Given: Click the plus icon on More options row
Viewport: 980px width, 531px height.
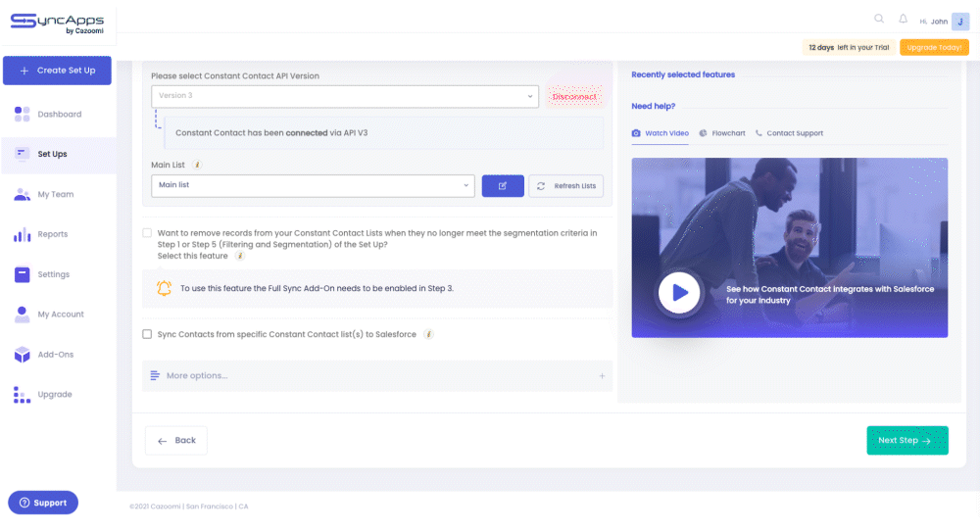Looking at the screenshot, I should (602, 376).
